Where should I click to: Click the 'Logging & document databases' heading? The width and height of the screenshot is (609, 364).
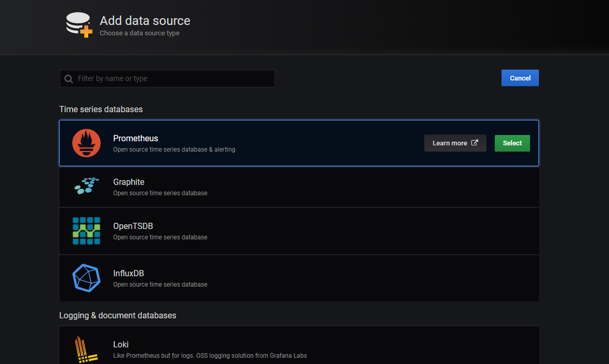click(118, 315)
